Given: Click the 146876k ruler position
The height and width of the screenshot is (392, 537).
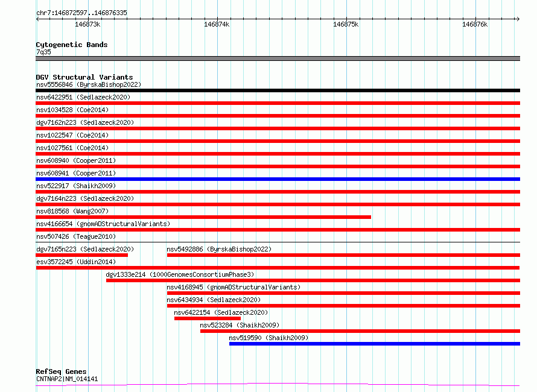Looking at the screenshot, I should (475, 24).
